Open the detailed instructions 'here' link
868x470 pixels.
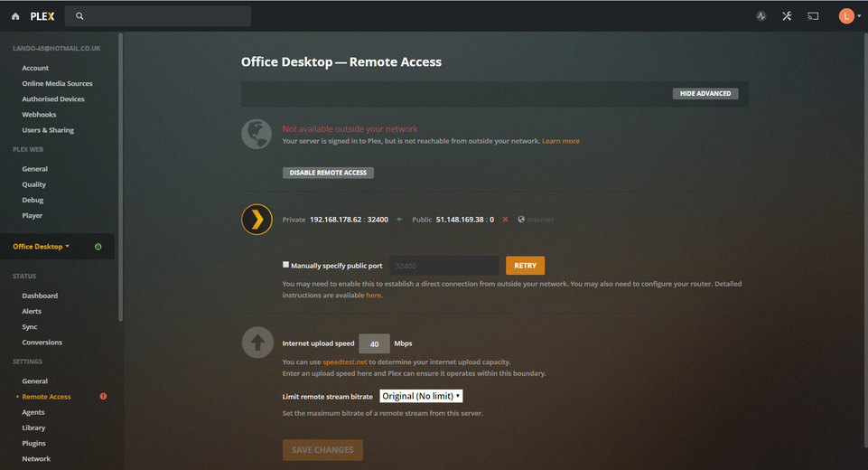point(373,295)
